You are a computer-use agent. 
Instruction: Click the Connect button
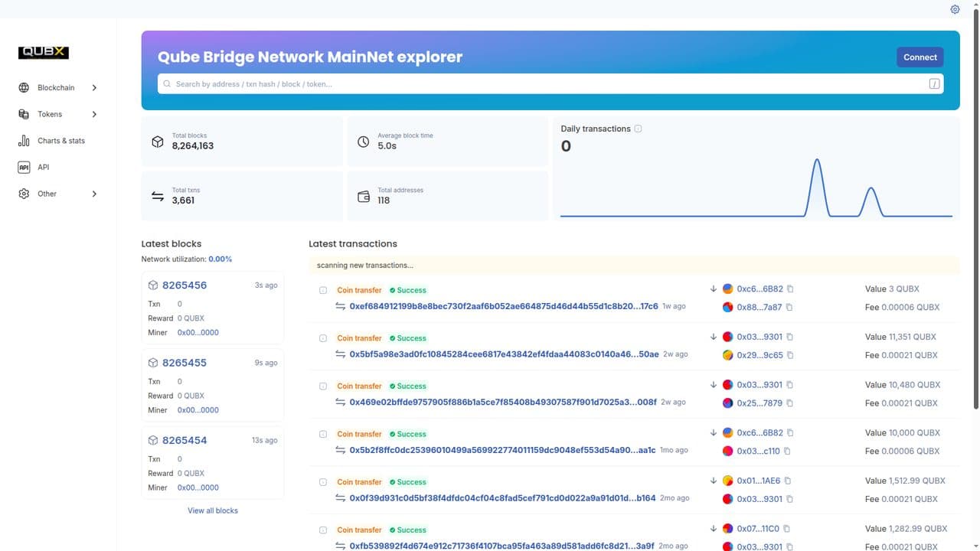coord(920,57)
